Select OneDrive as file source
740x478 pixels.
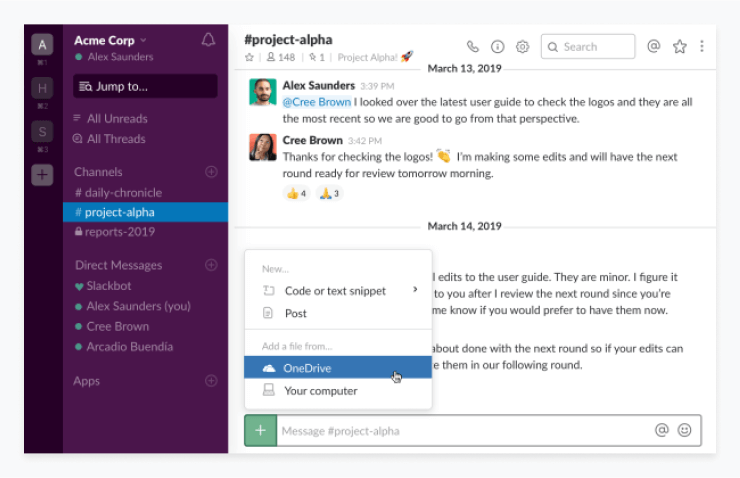(x=338, y=368)
